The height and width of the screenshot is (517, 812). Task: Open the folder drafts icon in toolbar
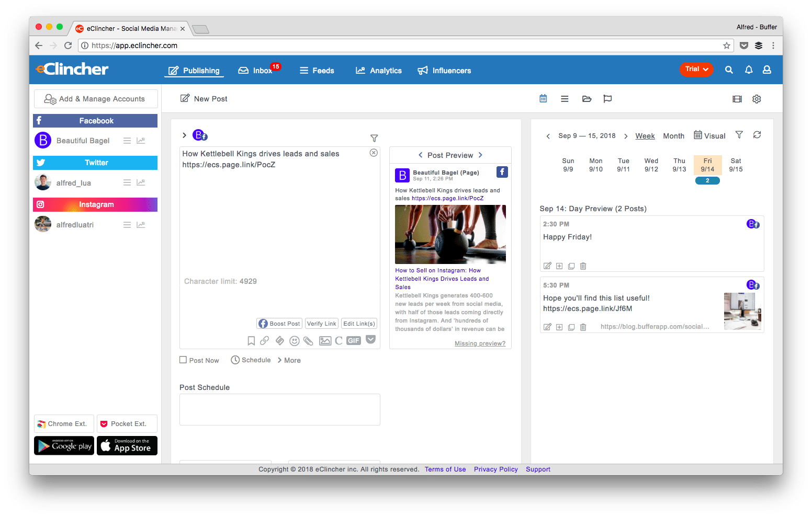point(587,99)
